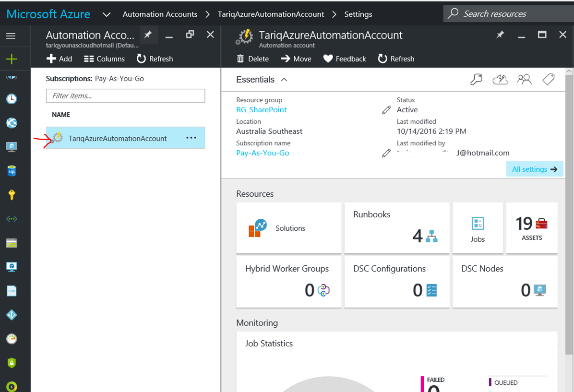Screen dimensions: 574x392
Task: Open the Tags icon in Essentials bar
Action: coord(549,79)
